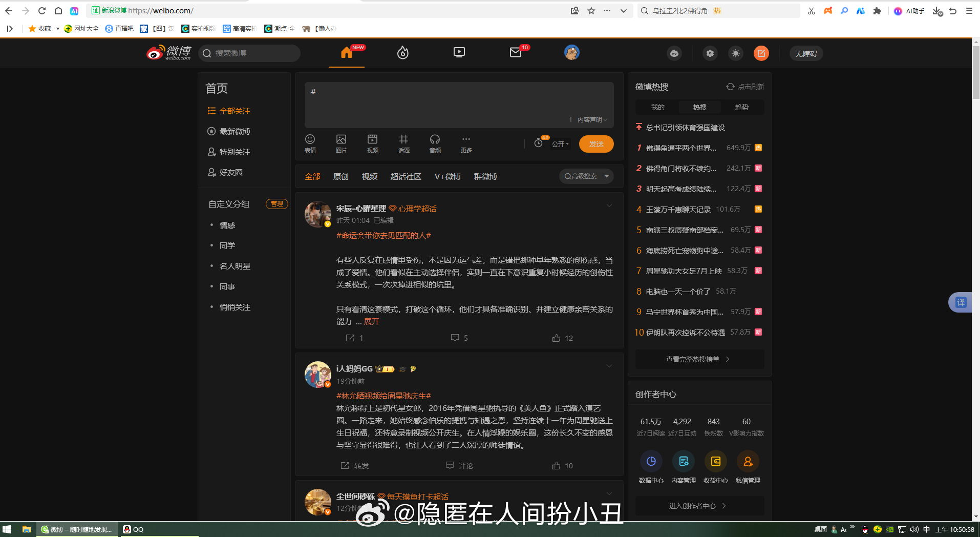The height and width of the screenshot is (537, 980).
Task: Open the hot trending flame icon
Action: coord(403,52)
